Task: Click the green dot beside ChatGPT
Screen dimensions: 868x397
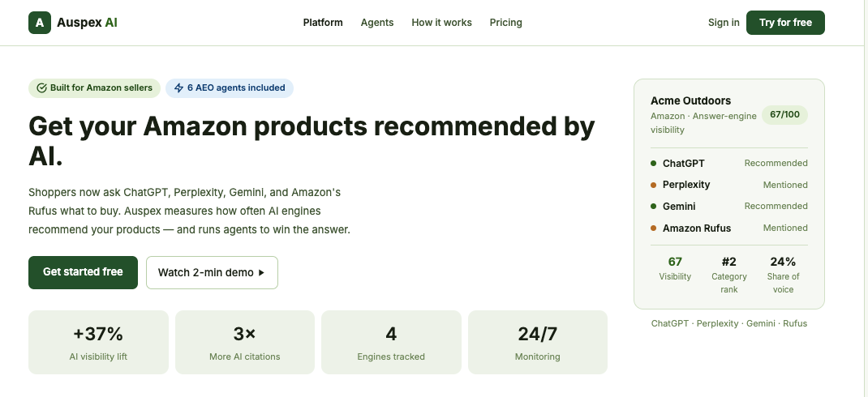Action: pos(653,163)
